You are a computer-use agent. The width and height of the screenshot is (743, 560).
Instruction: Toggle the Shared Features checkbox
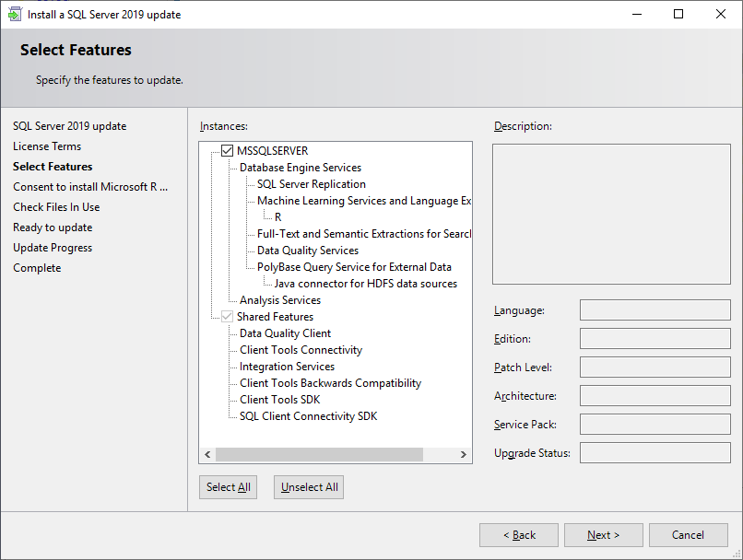[x=228, y=316]
